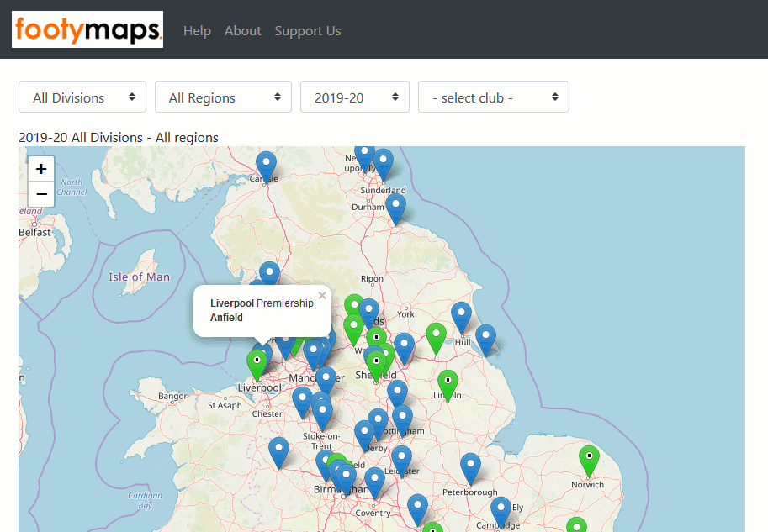The height and width of the screenshot is (532, 768).
Task: Select the blue Peterborough marker pin
Action: (470, 466)
